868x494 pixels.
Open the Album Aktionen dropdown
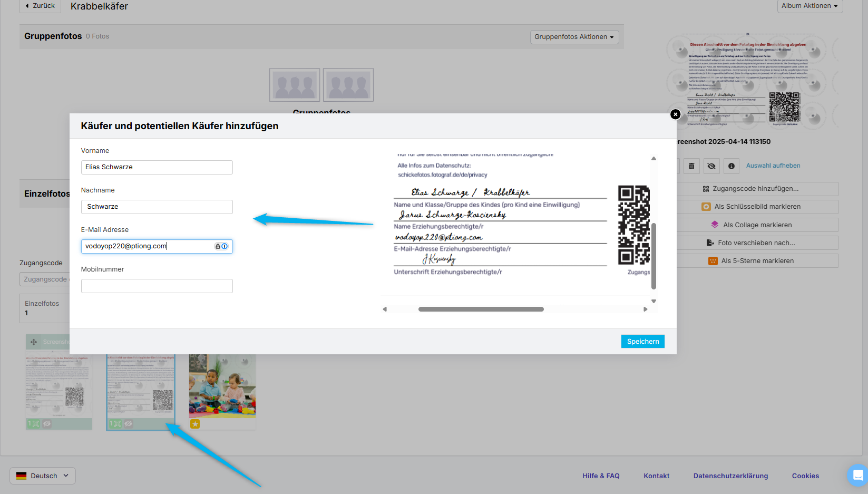(810, 6)
